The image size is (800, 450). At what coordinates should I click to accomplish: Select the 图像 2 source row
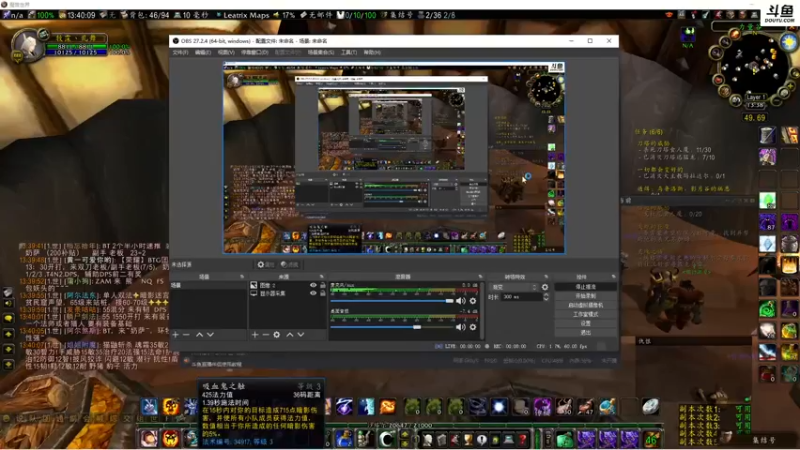click(288, 285)
